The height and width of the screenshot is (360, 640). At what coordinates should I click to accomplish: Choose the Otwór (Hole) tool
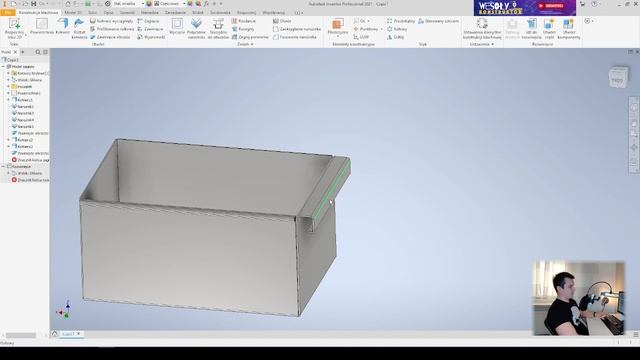pos(282,21)
